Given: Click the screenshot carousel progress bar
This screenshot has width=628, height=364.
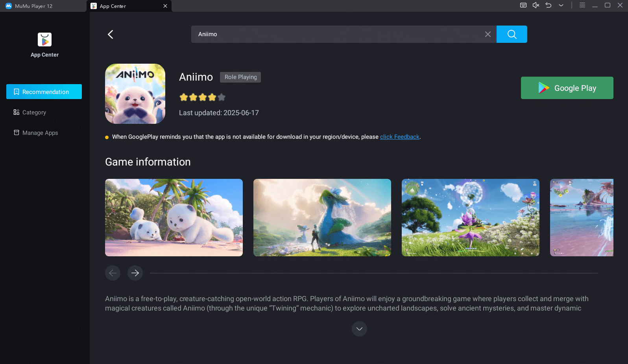Looking at the screenshot, I should 374,273.
